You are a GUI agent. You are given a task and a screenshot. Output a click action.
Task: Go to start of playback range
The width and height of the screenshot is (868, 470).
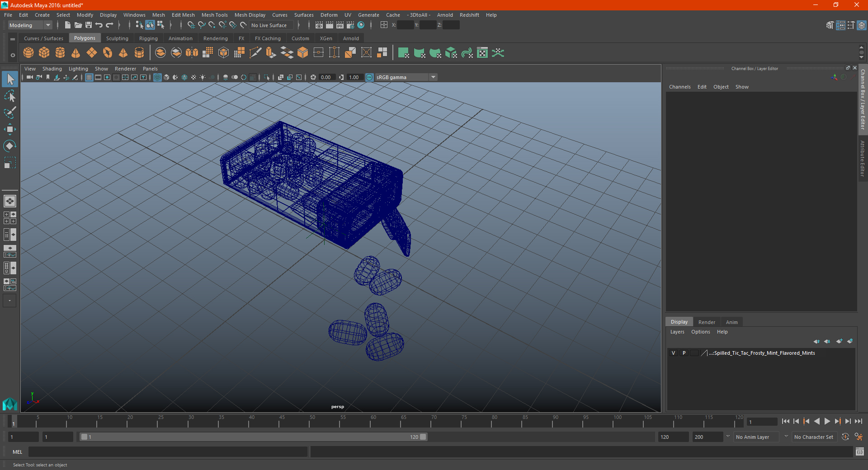(x=785, y=421)
